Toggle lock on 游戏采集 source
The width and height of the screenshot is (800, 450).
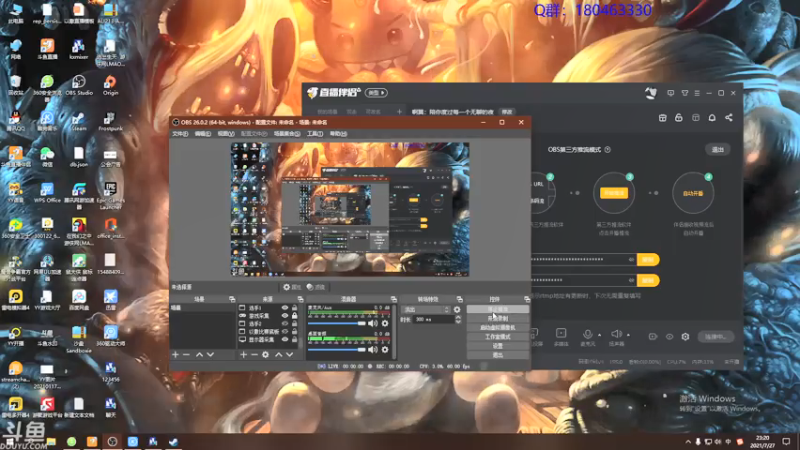click(294, 316)
